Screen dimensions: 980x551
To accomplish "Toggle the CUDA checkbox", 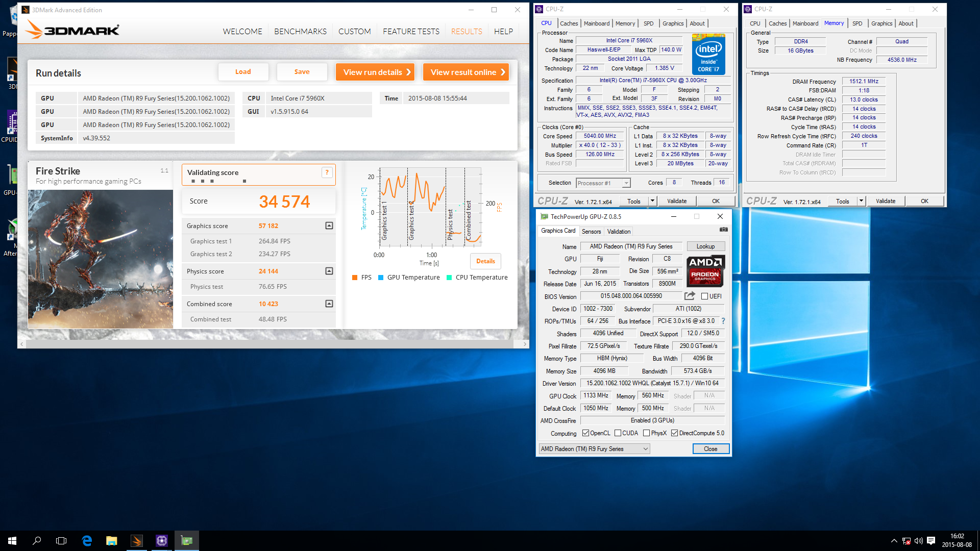I will 618,433.
